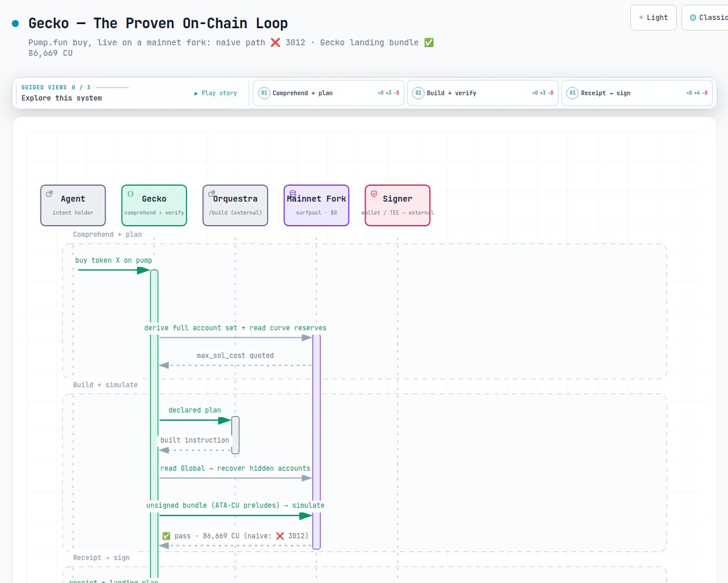Click 'read Global → recover hidden accounts' label
Image resolution: width=728 pixels, height=583 pixels.
click(x=235, y=468)
